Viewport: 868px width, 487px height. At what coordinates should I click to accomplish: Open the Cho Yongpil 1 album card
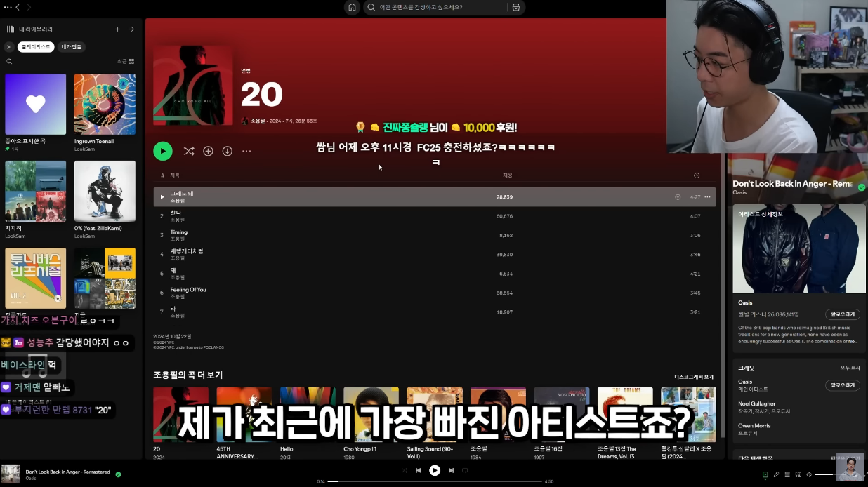tap(371, 422)
